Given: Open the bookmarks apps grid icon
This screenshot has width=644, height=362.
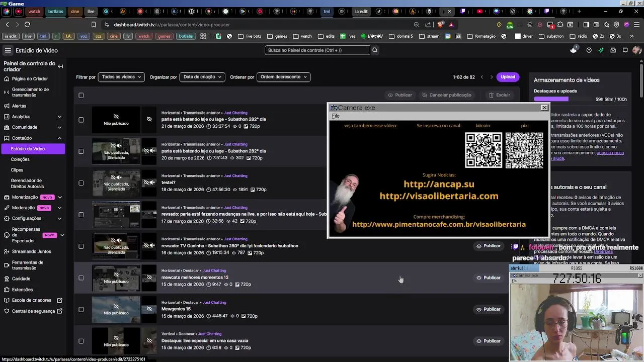Looking at the screenshot, I should (x=203, y=36).
